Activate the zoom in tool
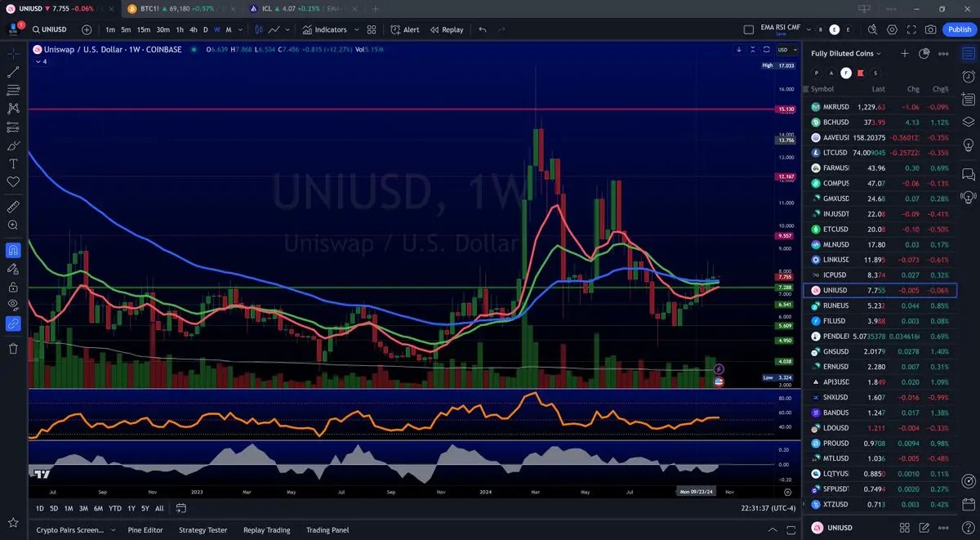Viewport: 980px width, 540px height. [13, 225]
